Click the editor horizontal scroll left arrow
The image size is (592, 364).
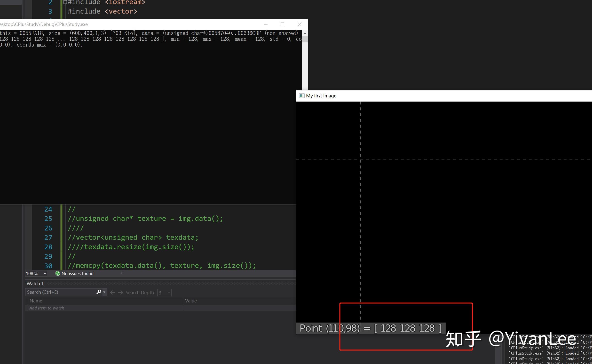(x=122, y=273)
